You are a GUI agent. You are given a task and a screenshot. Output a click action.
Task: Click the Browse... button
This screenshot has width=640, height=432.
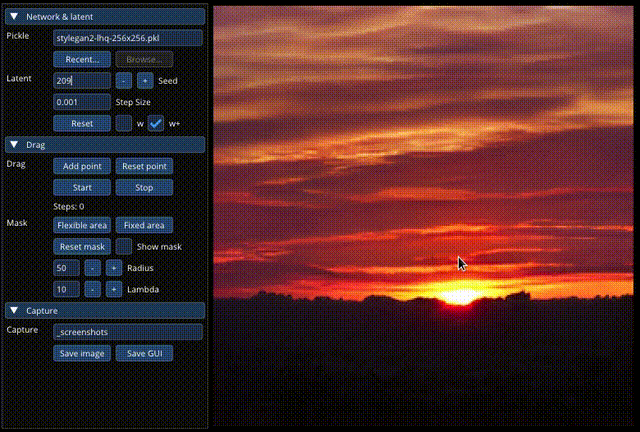[144, 59]
